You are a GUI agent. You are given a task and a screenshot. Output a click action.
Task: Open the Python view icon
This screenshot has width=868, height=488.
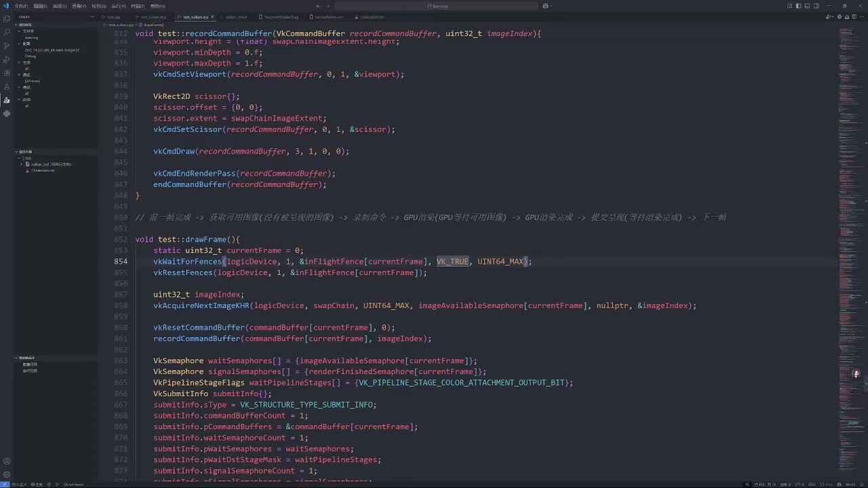click(7, 114)
